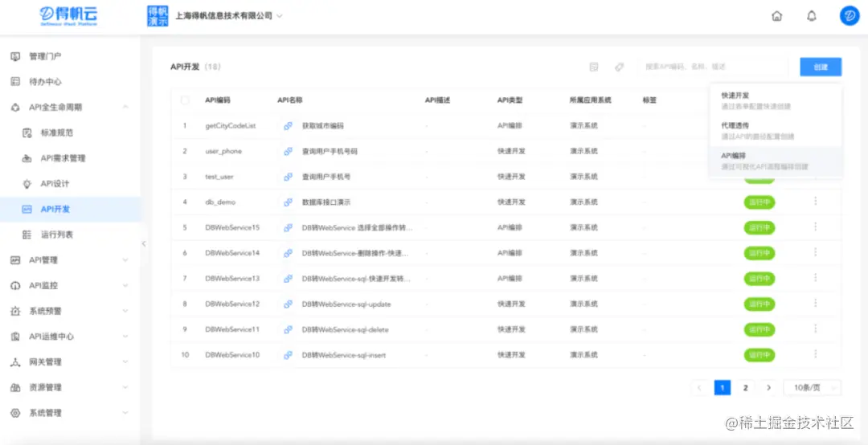Collapse the API全生命周期 sidebar group
The image size is (868, 445).
tap(125, 108)
